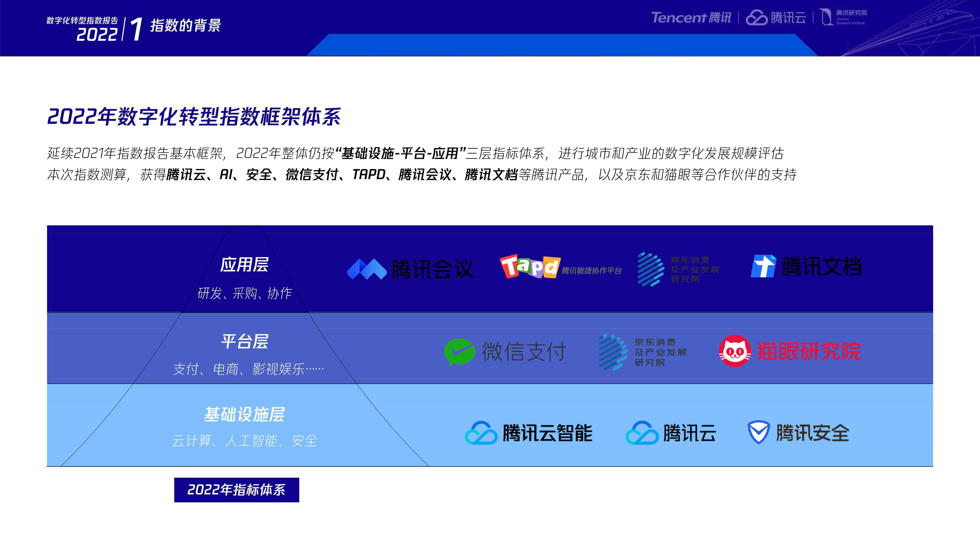
Task: Click the bold text TAPD in the paragraph
Action: pos(369,174)
